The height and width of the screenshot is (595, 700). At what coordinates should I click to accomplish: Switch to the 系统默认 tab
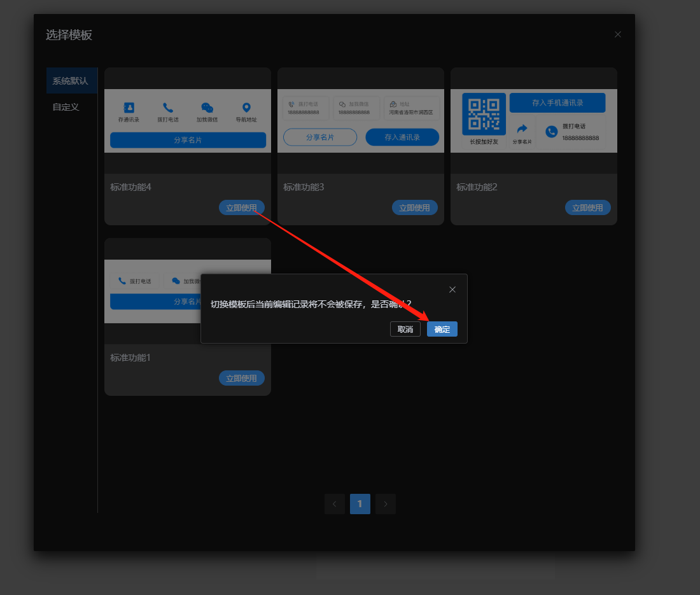coord(71,81)
